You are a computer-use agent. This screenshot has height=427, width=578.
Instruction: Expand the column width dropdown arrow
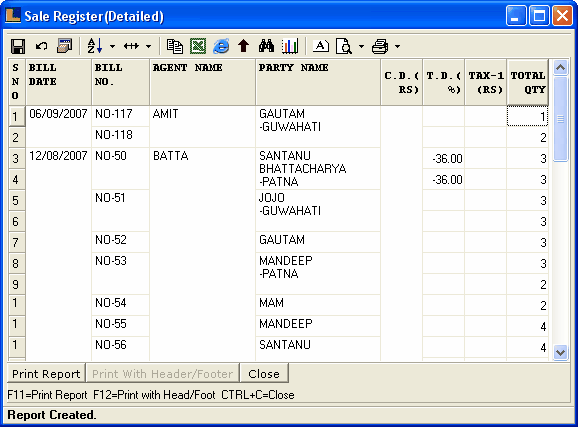148,46
